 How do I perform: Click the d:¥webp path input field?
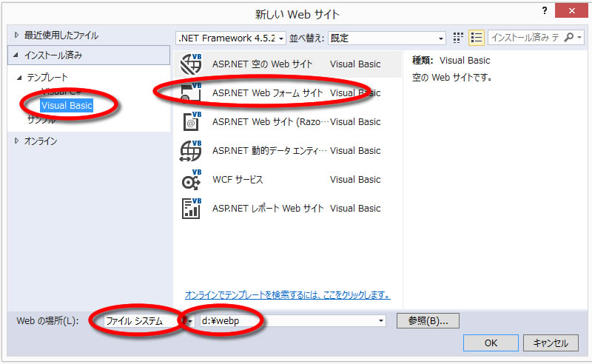point(289,321)
